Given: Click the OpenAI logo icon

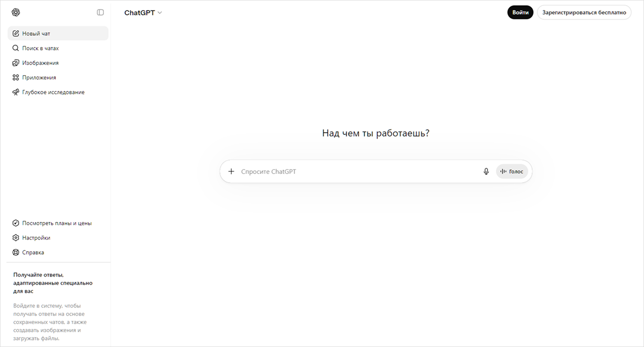Looking at the screenshot, I should (16, 12).
